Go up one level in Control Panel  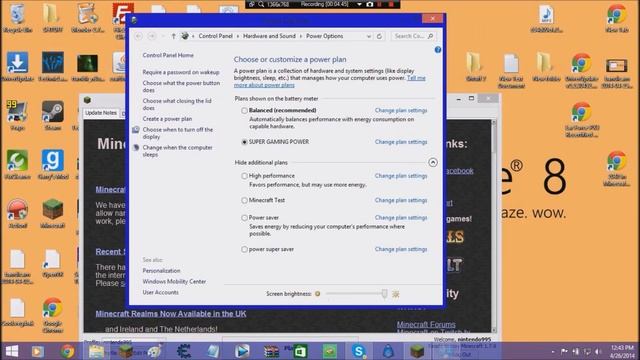pos(173,36)
